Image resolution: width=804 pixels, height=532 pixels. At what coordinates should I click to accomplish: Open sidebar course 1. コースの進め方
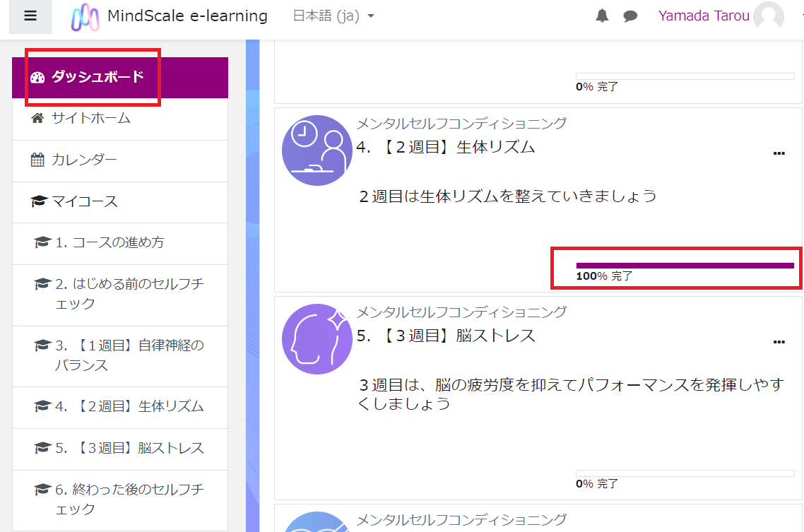click(x=120, y=244)
